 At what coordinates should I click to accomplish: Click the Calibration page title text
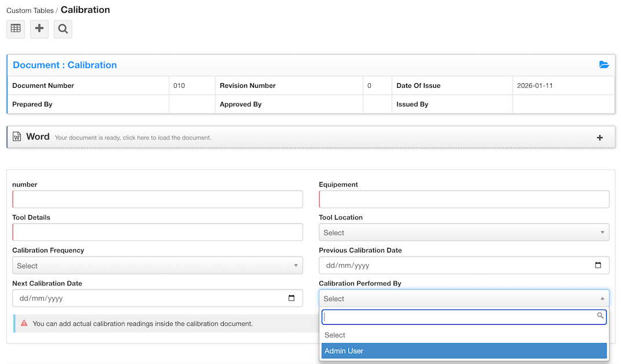85,10
